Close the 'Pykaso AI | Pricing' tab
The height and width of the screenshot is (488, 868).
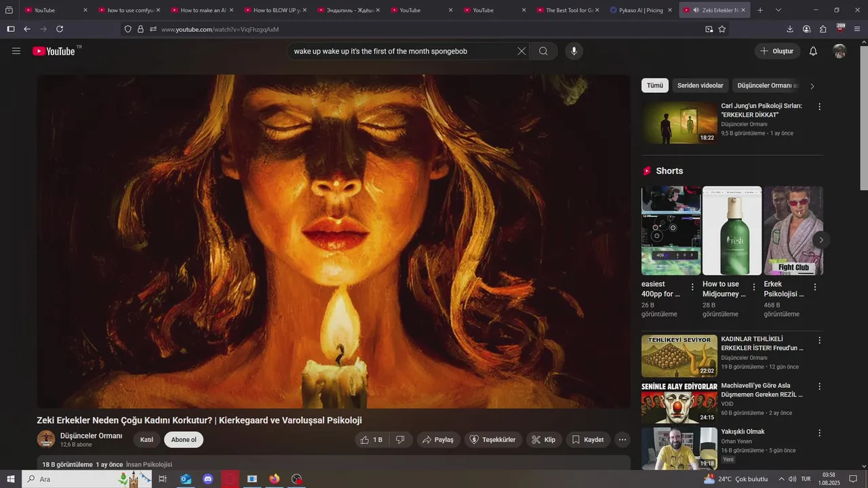tap(670, 10)
